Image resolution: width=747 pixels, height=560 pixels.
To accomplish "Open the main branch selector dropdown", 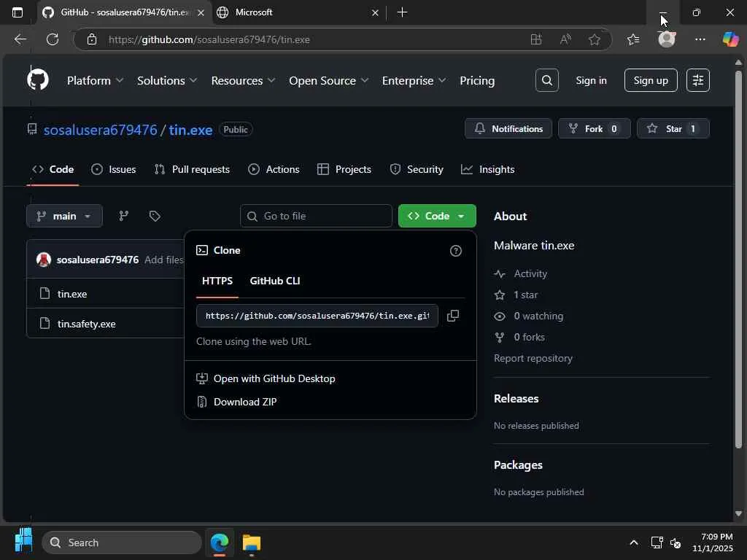I will [64, 216].
